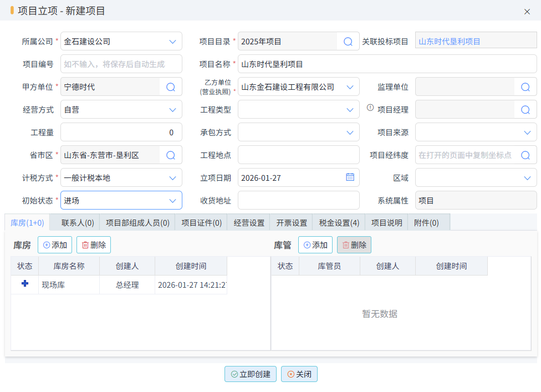Click into the 项目编号 input field

(121, 64)
